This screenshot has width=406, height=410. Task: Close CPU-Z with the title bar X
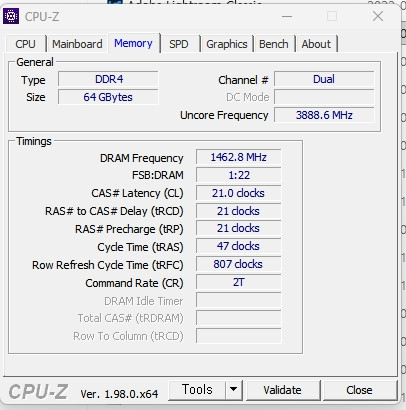click(378, 16)
